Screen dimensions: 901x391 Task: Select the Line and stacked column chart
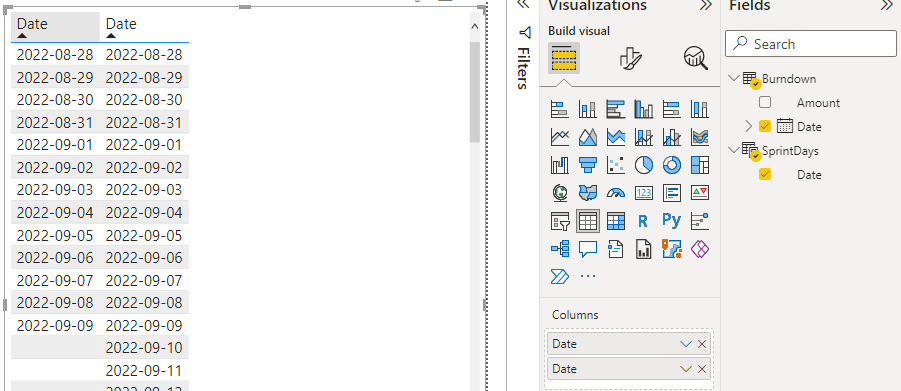644,136
